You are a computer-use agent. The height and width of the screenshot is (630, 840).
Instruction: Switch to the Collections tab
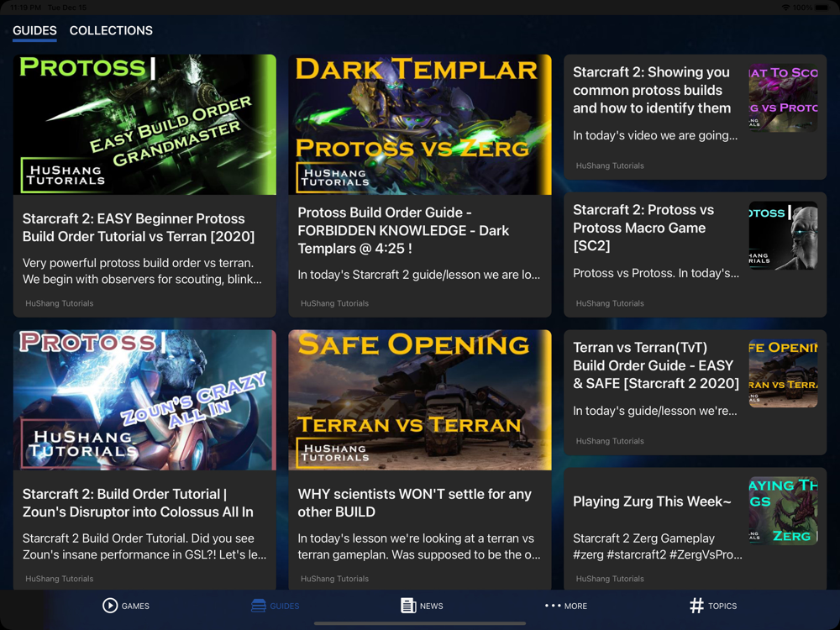pyautogui.click(x=111, y=30)
